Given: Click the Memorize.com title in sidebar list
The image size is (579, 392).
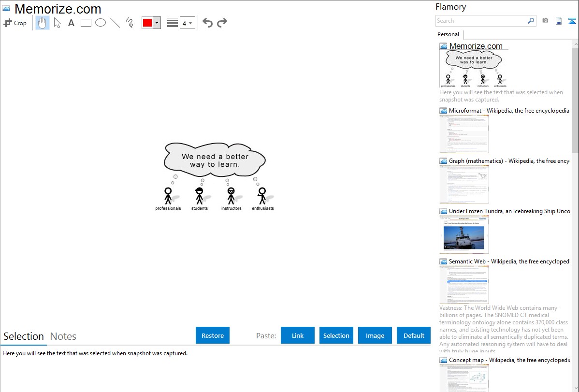Looking at the screenshot, I should 476,46.
